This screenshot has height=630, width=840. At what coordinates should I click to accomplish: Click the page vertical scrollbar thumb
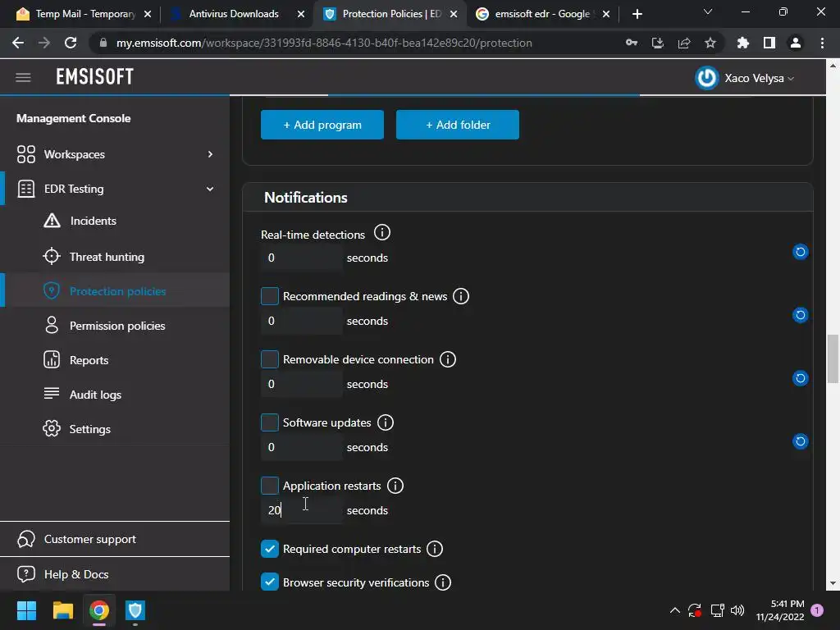pos(833,359)
